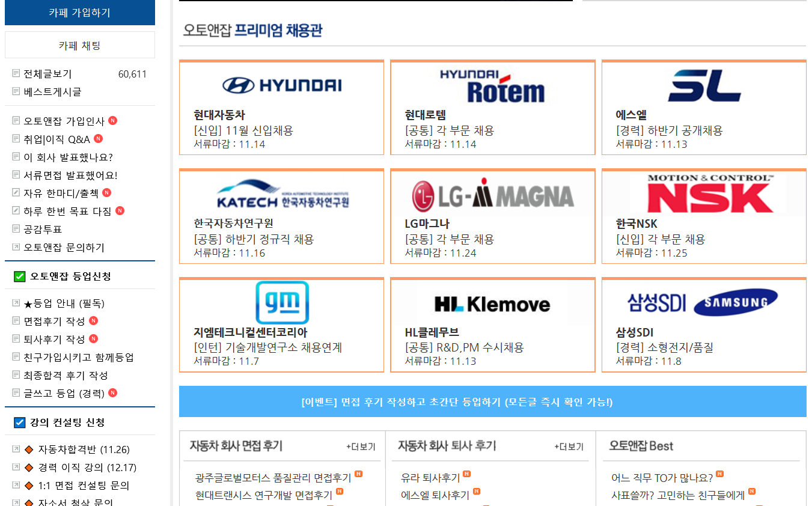
Task: Open 최종합격 후기 작성 board
Action: coord(66,375)
